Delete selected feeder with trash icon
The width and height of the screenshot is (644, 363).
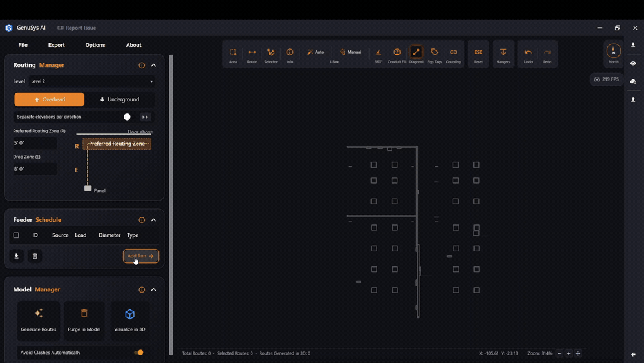[x=35, y=256]
